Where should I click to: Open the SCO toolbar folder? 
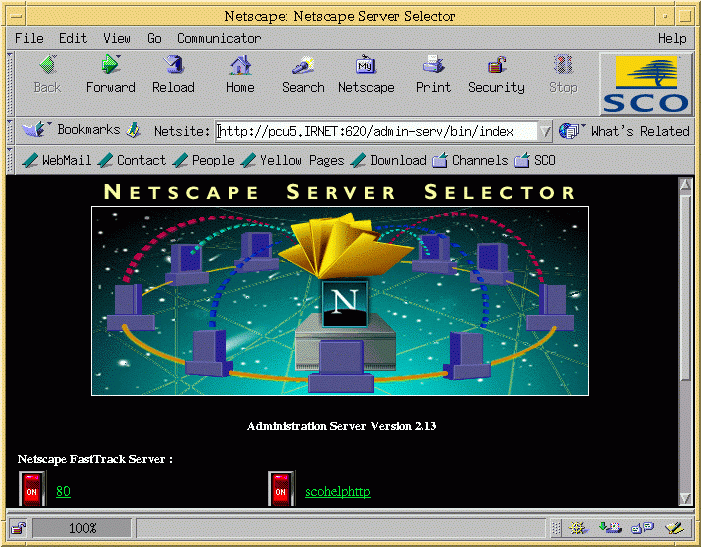click(x=535, y=160)
